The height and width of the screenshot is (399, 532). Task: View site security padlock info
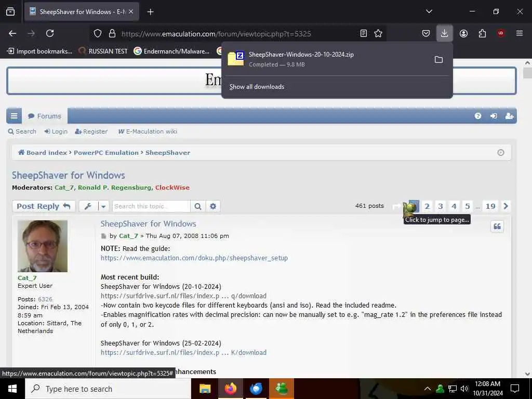click(112, 33)
